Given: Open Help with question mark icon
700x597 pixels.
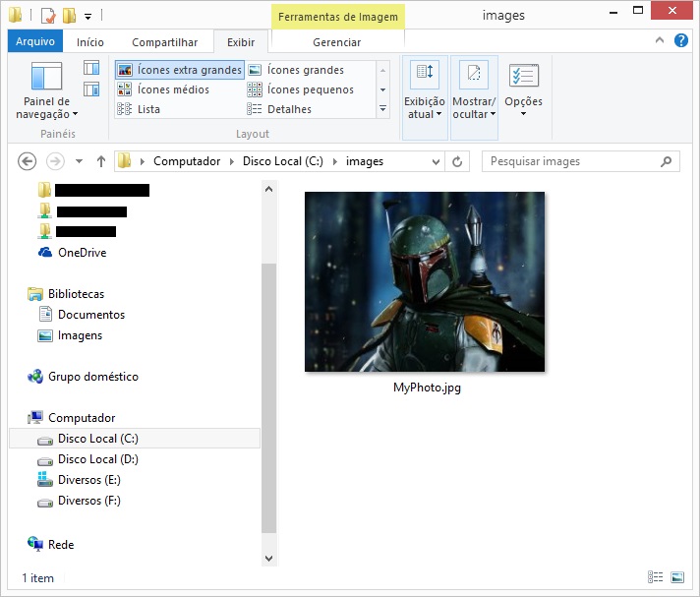Looking at the screenshot, I should (x=680, y=40).
